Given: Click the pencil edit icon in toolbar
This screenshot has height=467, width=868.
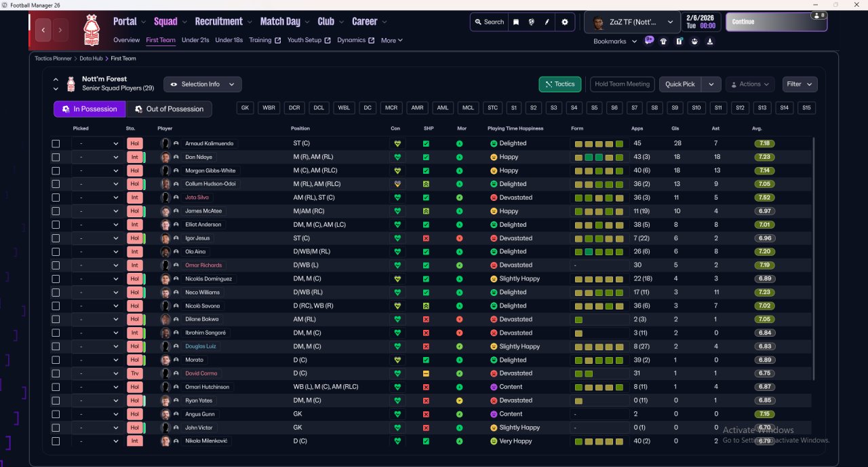Looking at the screenshot, I should [x=547, y=22].
